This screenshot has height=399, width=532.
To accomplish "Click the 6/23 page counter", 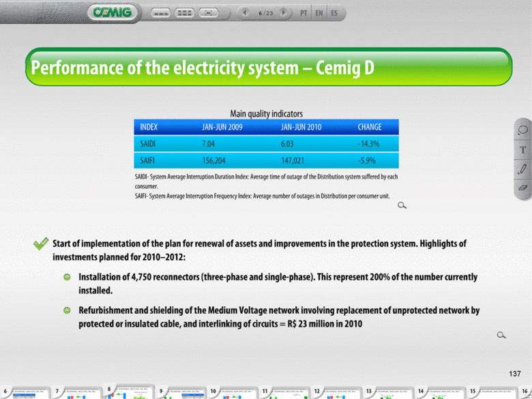I will [266, 13].
